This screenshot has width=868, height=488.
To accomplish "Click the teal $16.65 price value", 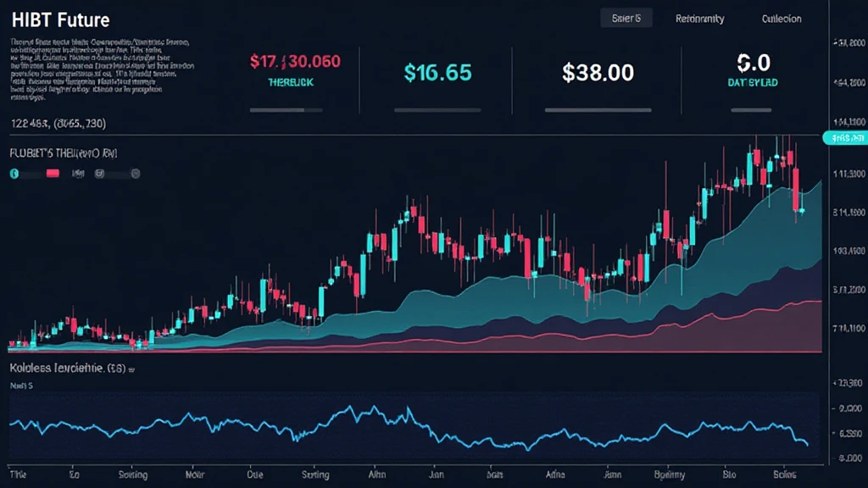I will click(437, 73).
